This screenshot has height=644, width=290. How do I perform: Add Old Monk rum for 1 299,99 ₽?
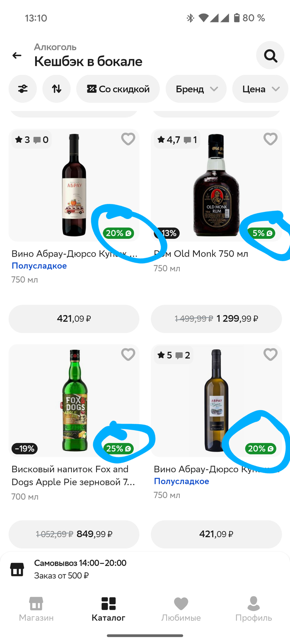tap(216, 319)
